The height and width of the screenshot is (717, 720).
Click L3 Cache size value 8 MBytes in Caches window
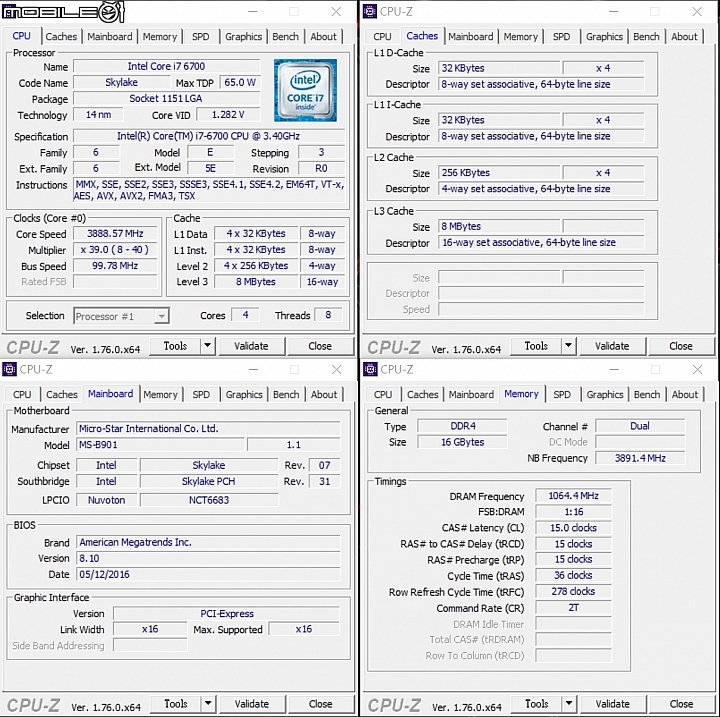click(x=499, y=226)
